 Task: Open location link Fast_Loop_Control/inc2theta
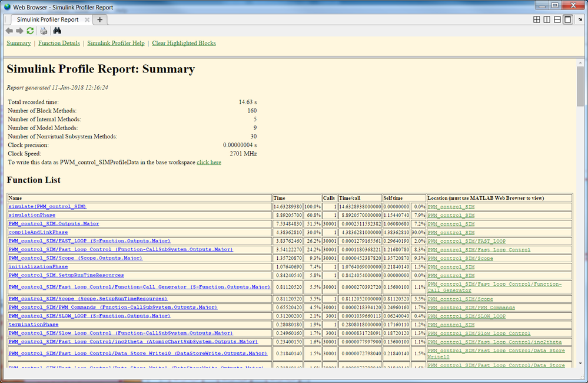[494, 342]
